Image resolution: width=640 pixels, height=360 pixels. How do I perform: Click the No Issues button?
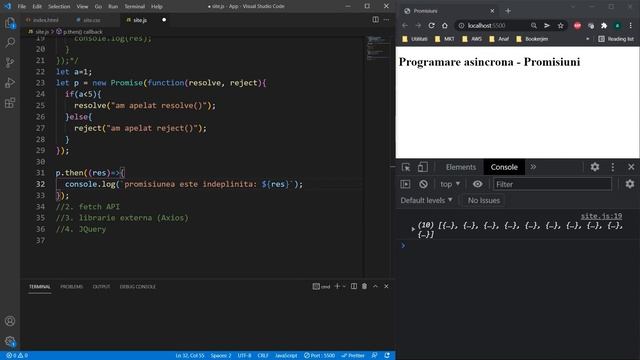pyautogui.click(x=484, y=200)
